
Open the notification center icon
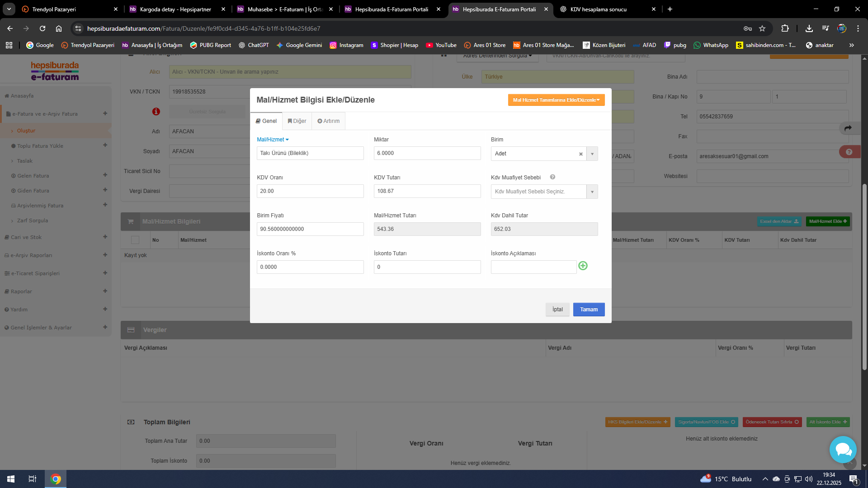[x=854, y=479]
